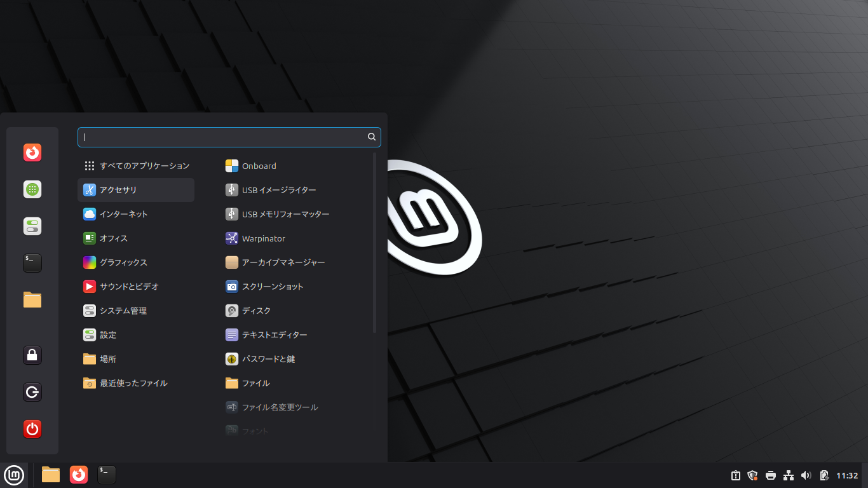Screen dimensions: 868x488
Task: Open the printer icon in the tray
Action: click(770, 475)
